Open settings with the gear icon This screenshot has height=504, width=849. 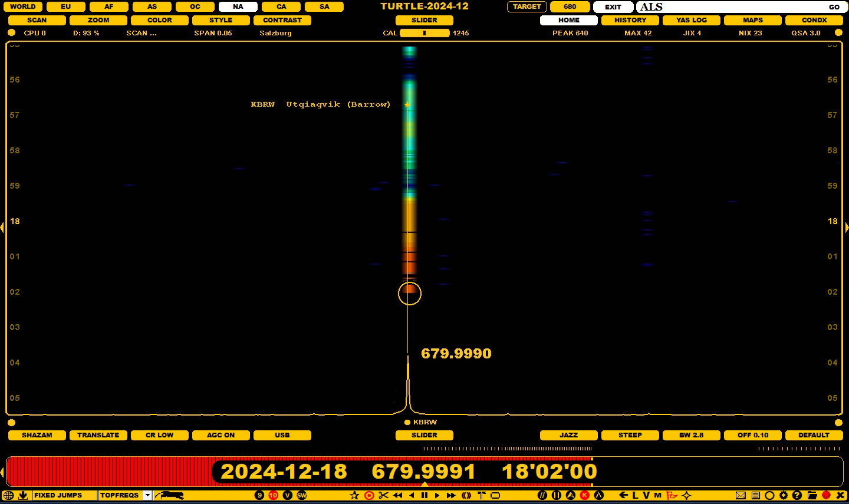point(784,495)
